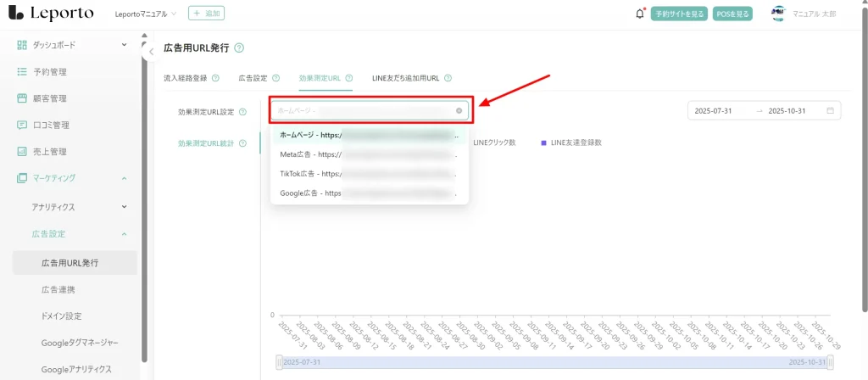Expand the アナリティクス submenu

pyautogui.click(x=125, y=206)
